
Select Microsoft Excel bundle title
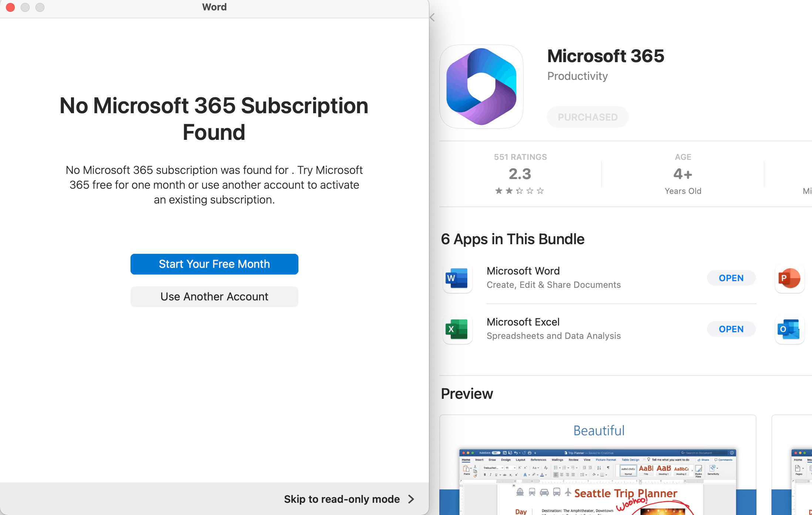coord(523,322)
